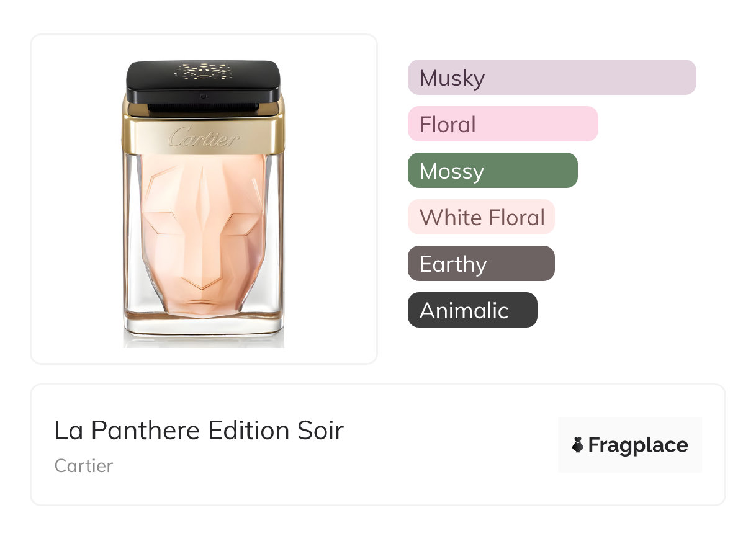Select the Floral accord bar
This screenshot has width=756, height=536.
[502, 124]
